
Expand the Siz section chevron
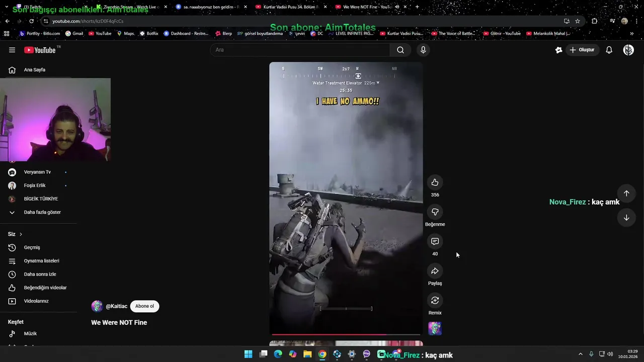pyautogui.click(x=21, y=234)
